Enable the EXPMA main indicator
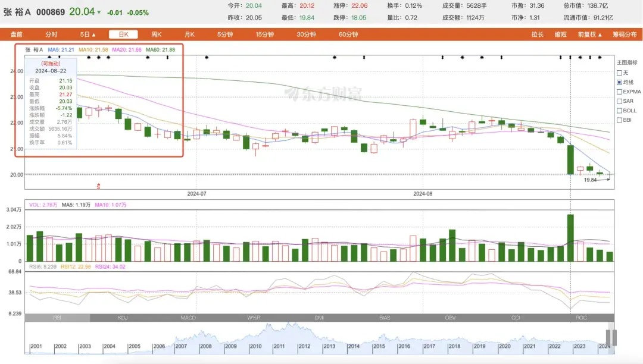Viewport: 643px width, 364px height. click(x=620, y=92)
